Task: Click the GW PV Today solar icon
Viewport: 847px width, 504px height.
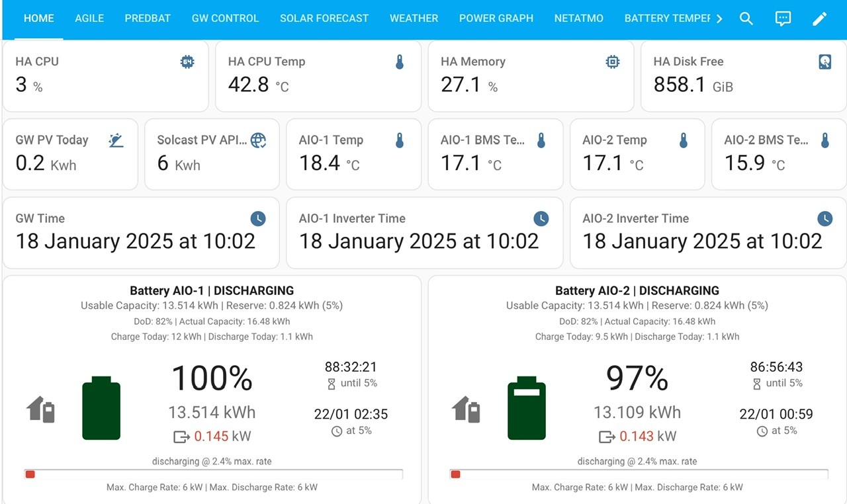Action: [x=116, y=140]
